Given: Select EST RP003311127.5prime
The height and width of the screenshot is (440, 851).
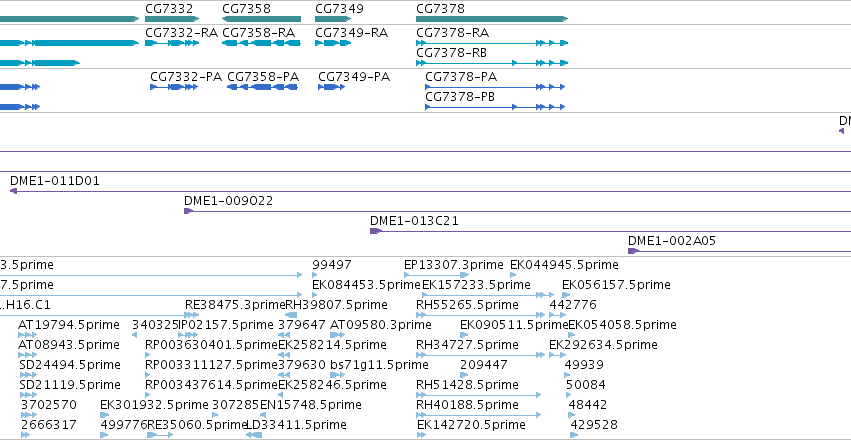Looking at the screenshot, I should [211, 365].
